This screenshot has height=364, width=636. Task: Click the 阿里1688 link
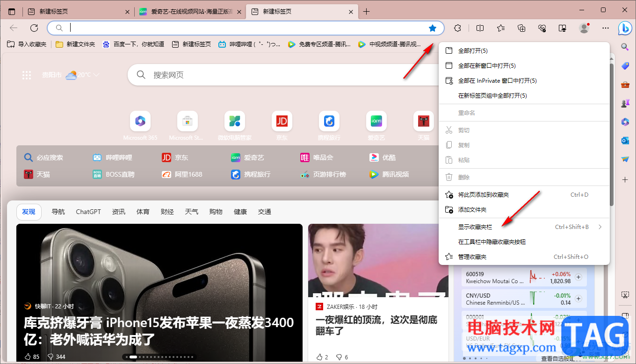tap(182, 174)
